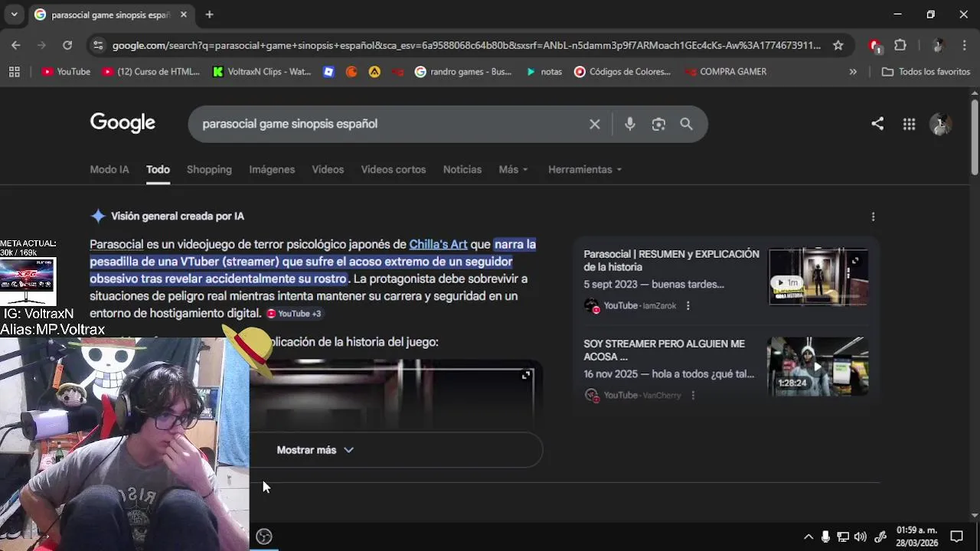Search by image with Google Lens icon
980x551 pixels.
coord(658,124)
